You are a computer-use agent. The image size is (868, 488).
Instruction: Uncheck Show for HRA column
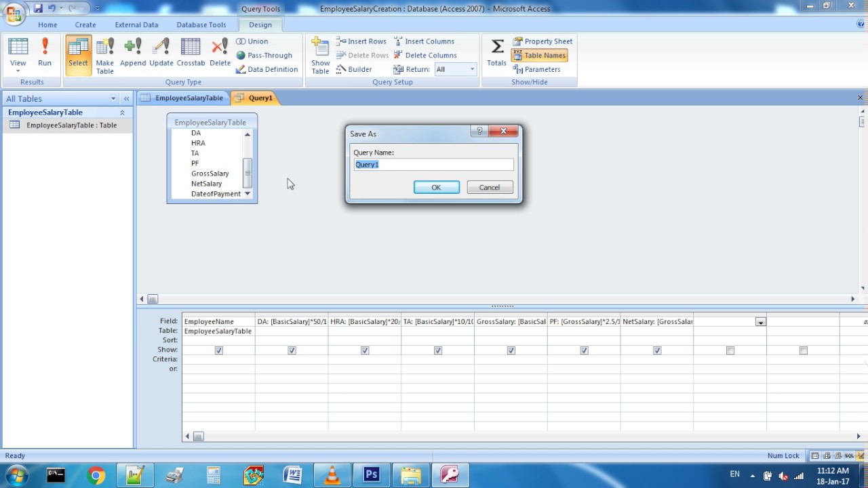pyautogui.click(x=365, y=350)
